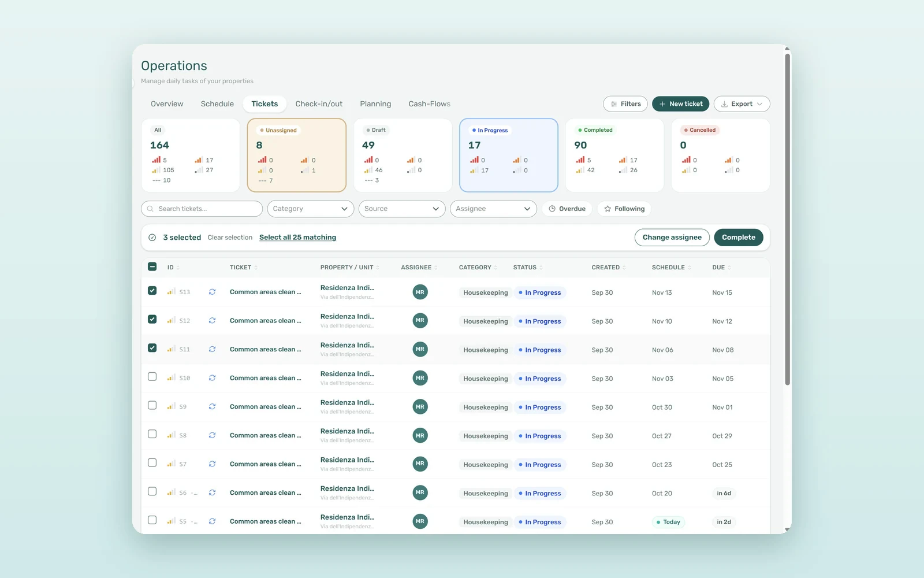Open the MR assignee avatar on ticket S9
Screen dimensions: 924x578
420,407
